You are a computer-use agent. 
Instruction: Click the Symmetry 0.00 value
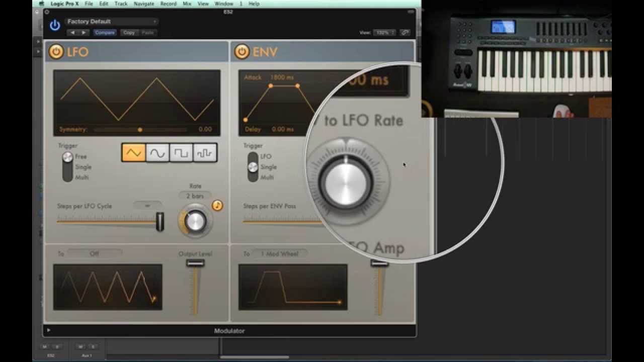pos(205,129)
